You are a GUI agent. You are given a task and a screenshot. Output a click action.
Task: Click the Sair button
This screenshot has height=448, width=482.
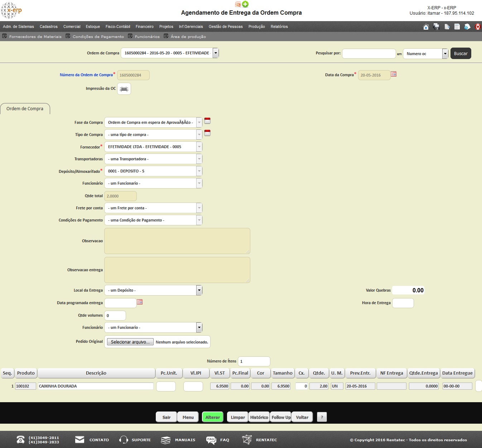[x=167, y=417]
